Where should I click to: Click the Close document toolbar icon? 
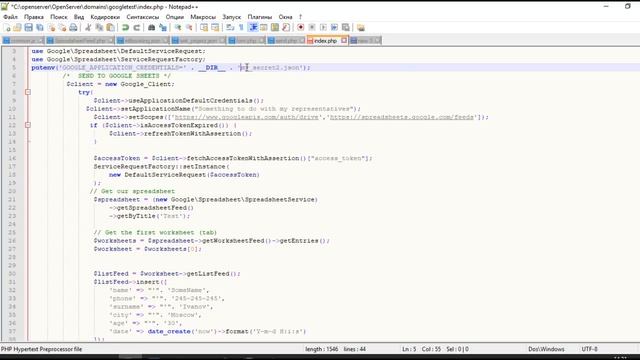click(51, 28)
